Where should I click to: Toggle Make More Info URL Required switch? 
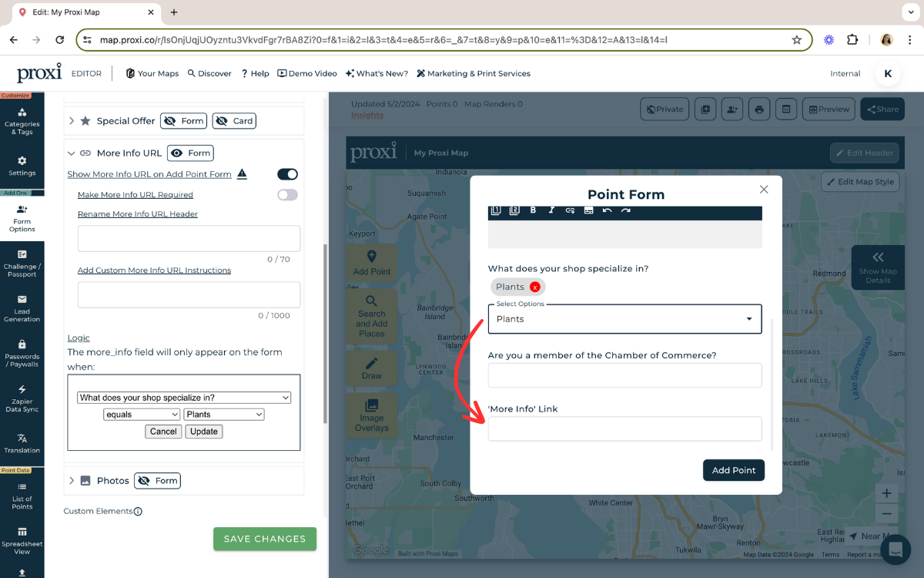click(x=287, y=195)
